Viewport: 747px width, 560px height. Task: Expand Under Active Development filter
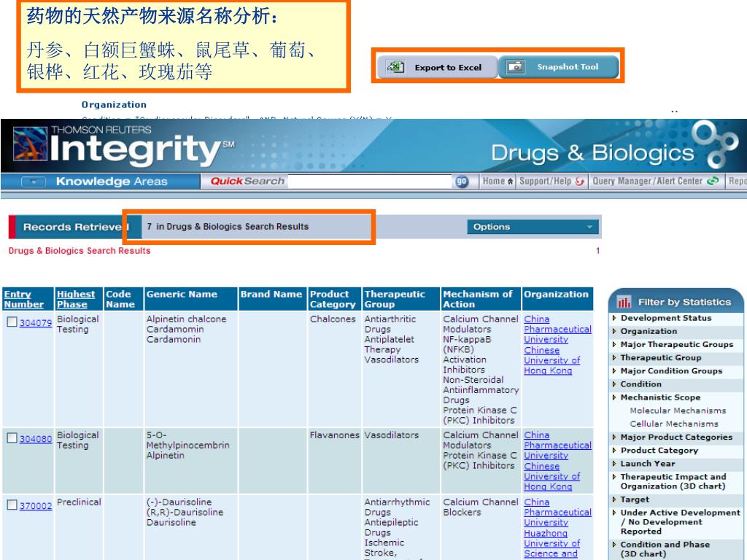[614, 513]
